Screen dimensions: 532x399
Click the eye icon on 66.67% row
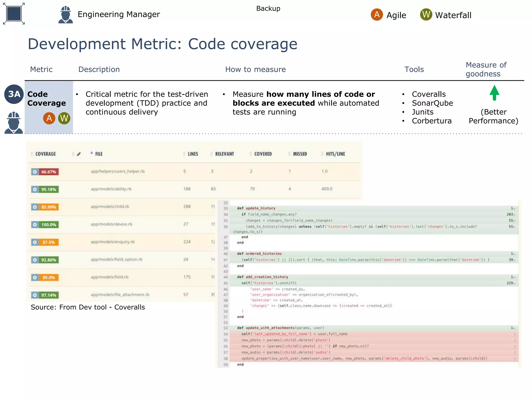tap(35, 172)
